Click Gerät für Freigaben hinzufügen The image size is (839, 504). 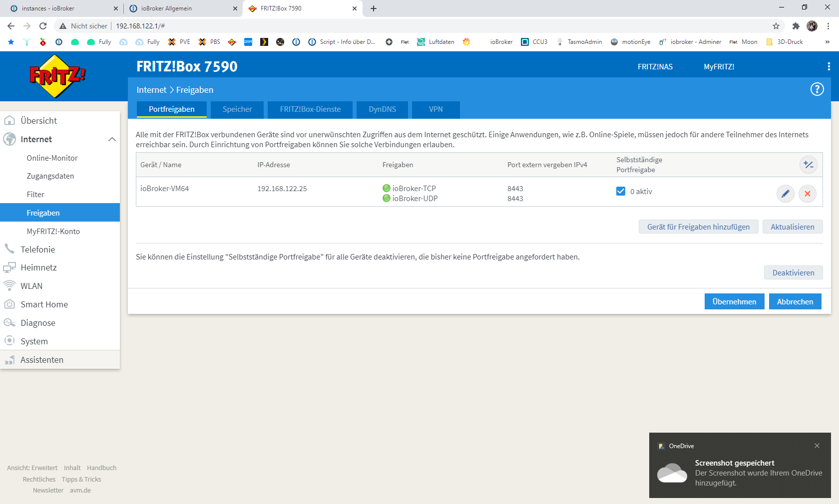(x=698, y=227)
